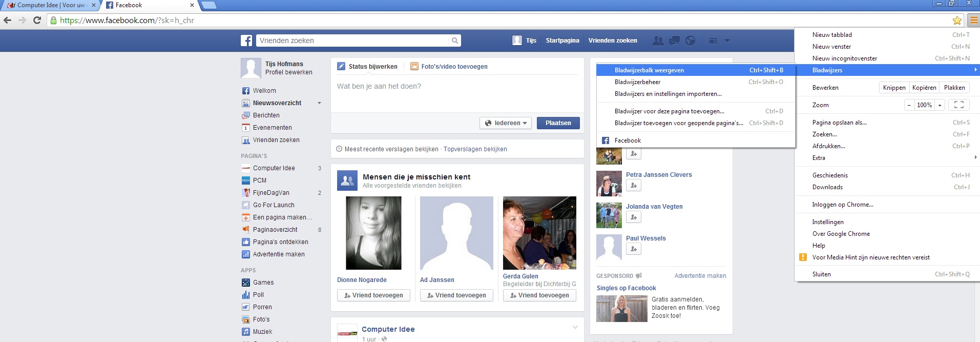Open Instellingen from Chrome menu
The image size is (980, 342).
[x=887, y=222]
